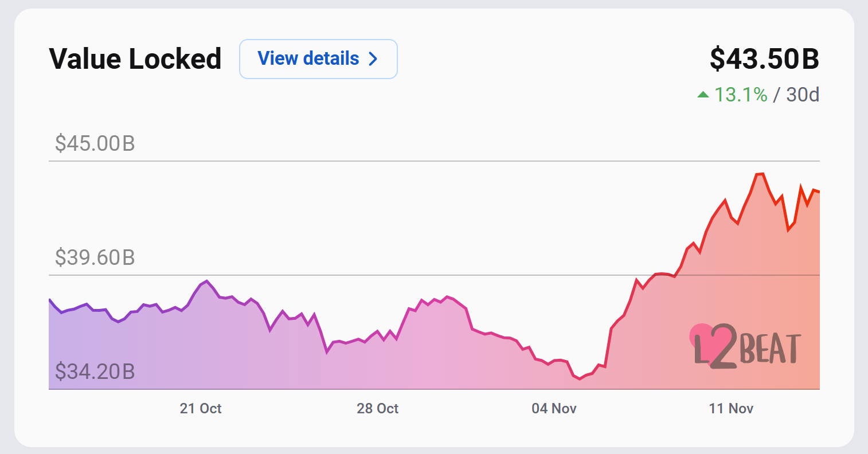Click the chevron arrow in View details
The height and width of the screenshot is (454, 868).
click(x=373, y=59)
